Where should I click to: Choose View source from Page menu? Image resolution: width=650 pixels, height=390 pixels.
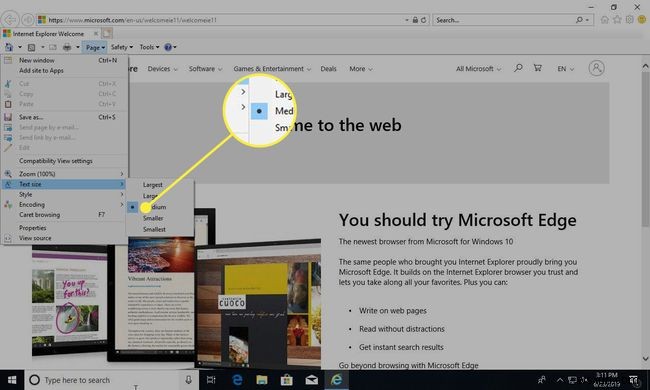[64, 238]
